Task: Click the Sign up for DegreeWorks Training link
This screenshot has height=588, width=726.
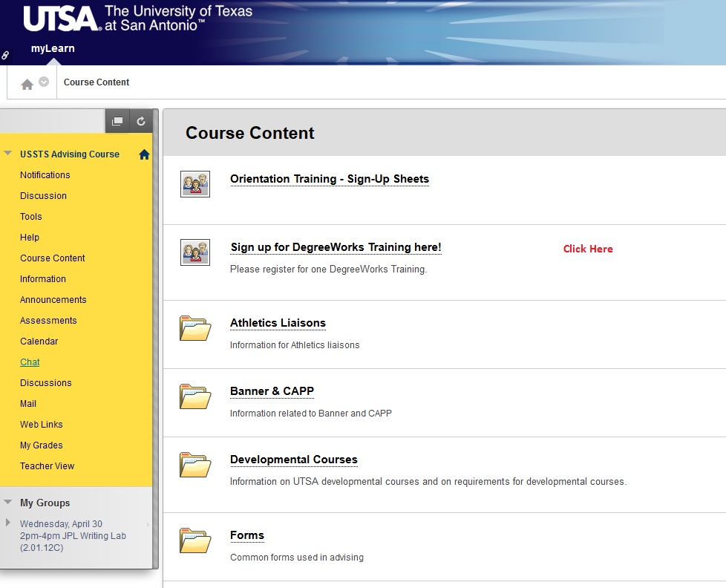Action: pyautogui.click(x=336, y=247)
